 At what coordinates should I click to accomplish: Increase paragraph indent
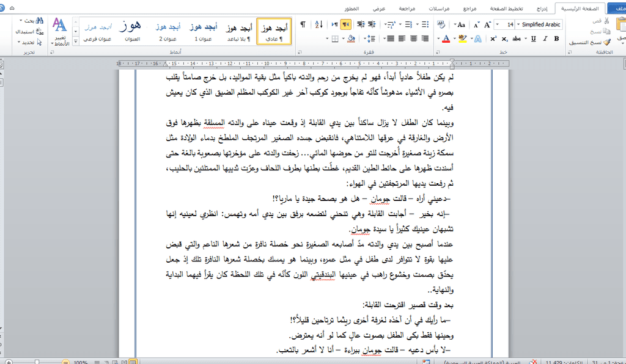point(361,24)
